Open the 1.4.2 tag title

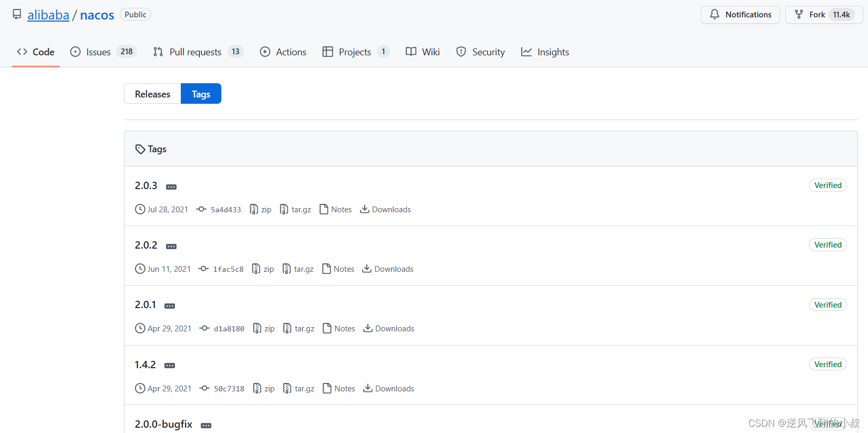[145, 365]
